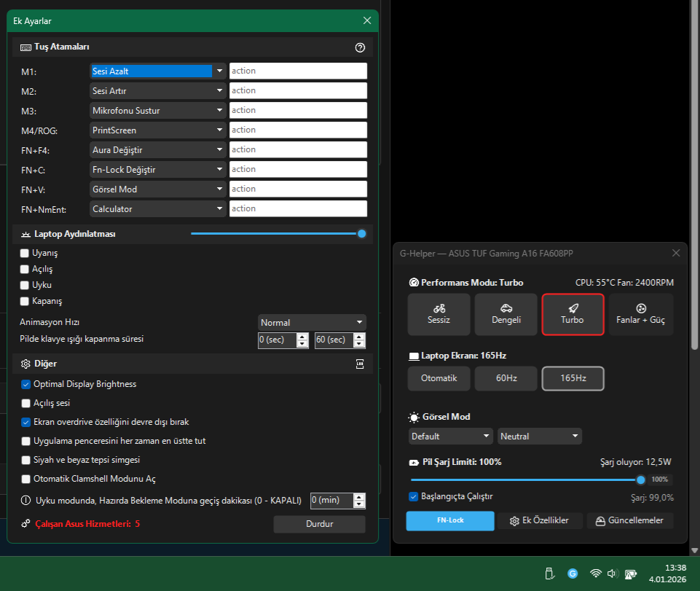Open FN+V Görsel Mod dropdown

tap(157, 189)
